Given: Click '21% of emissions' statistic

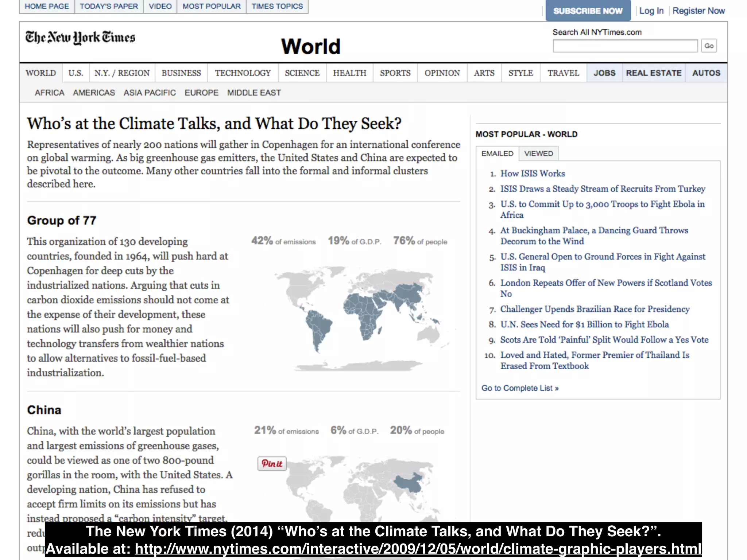Looking at the screenshot, I should pos(286,430).
